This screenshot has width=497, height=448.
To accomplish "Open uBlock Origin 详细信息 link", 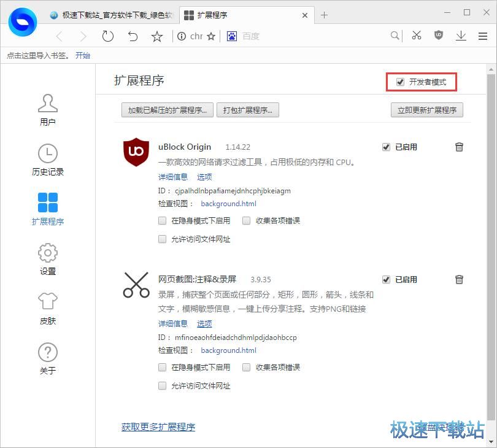I will [173, 177].
